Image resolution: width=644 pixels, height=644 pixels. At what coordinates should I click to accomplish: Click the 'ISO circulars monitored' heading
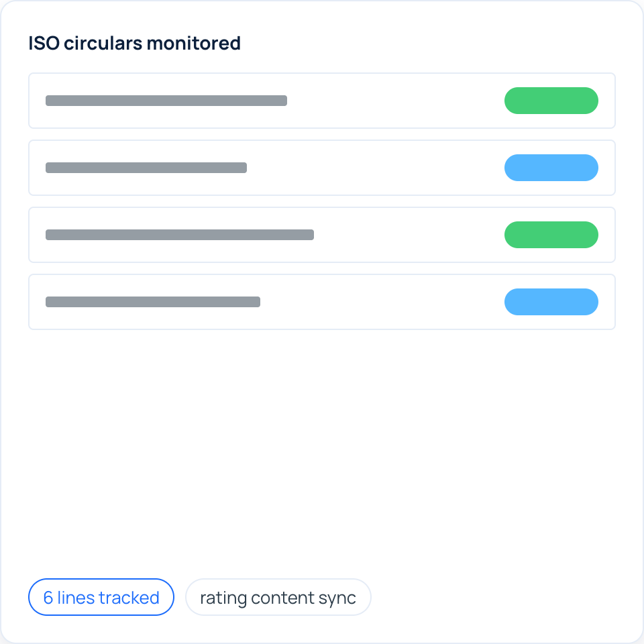[x=134, y=43]
